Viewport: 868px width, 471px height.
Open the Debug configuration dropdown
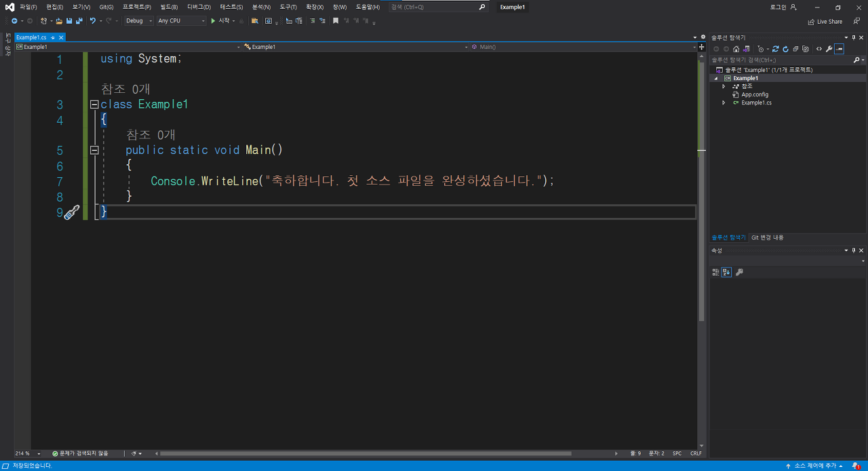pos(139,21)
